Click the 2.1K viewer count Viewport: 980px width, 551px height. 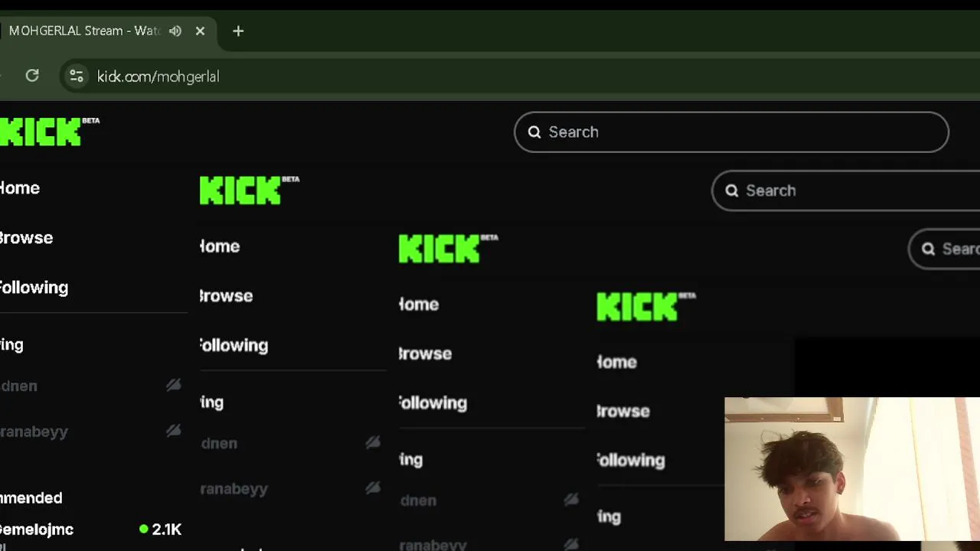[166, 529]
